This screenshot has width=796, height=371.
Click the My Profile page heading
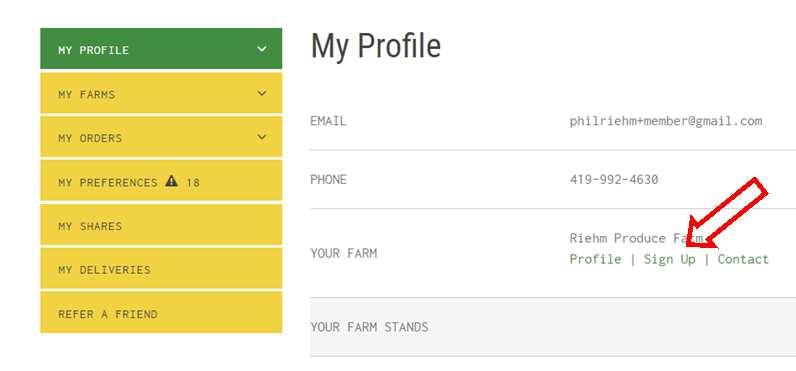tap(376, 46)
